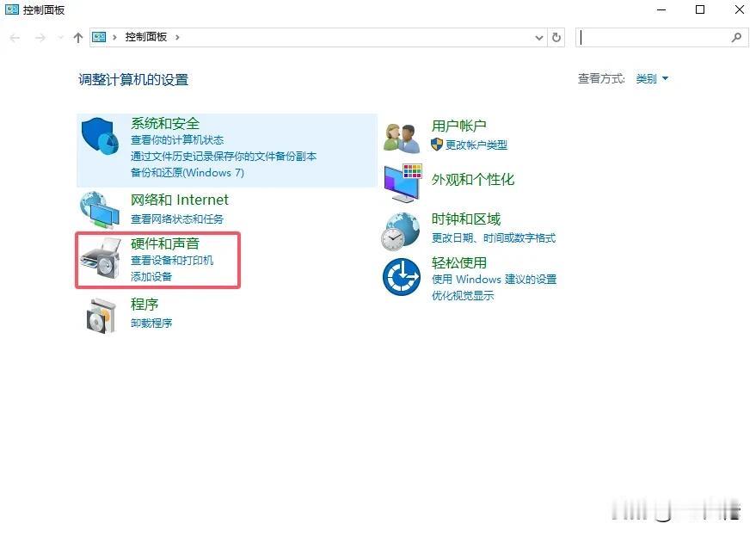Minimize the Control Panel window
Screen dimensions: 756x536
pos(661,9)
